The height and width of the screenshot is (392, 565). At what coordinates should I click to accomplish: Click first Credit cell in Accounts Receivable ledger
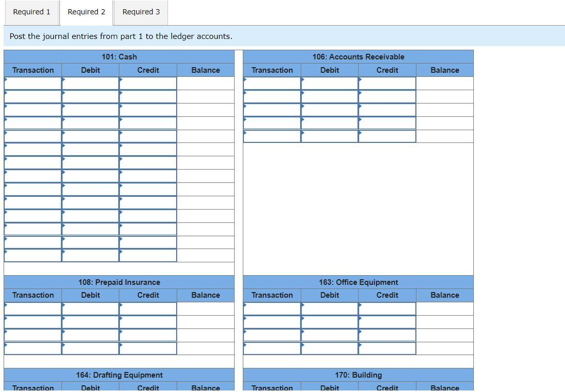[387, 83]
